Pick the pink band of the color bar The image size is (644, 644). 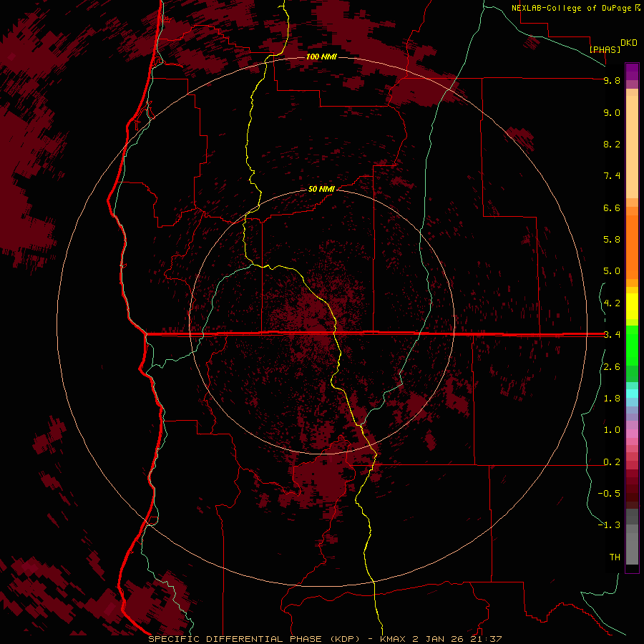(x=632, y=434)
